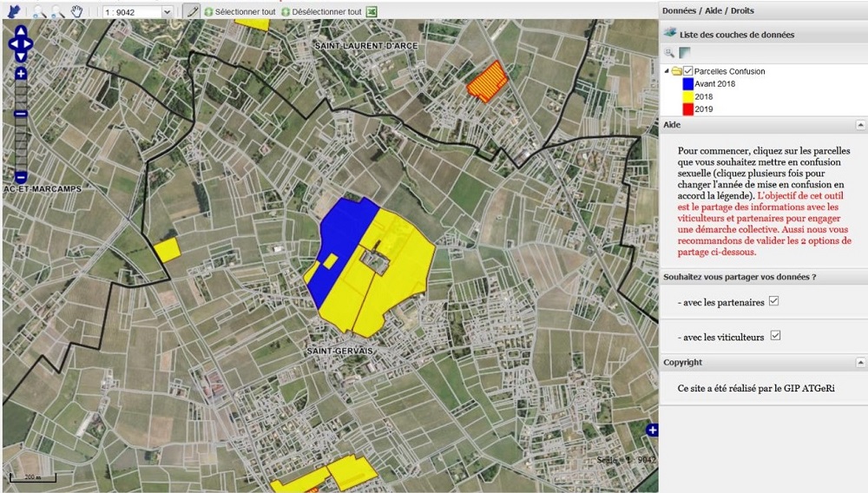Toggle sharing avec les partenaires checkbox
The height and width of the screenshot is (493, 868).
[x=774, y=301]
